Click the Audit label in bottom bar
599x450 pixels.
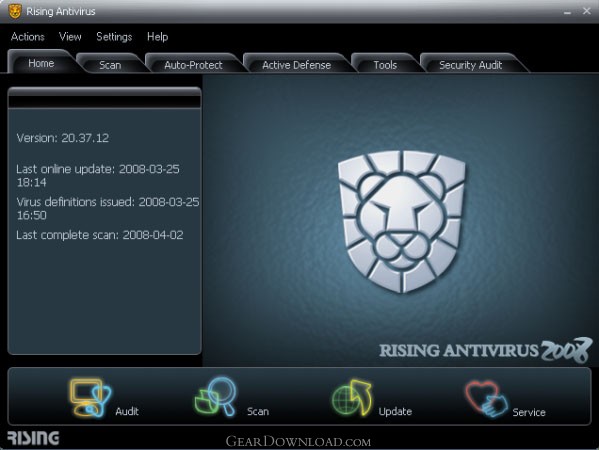127,411
